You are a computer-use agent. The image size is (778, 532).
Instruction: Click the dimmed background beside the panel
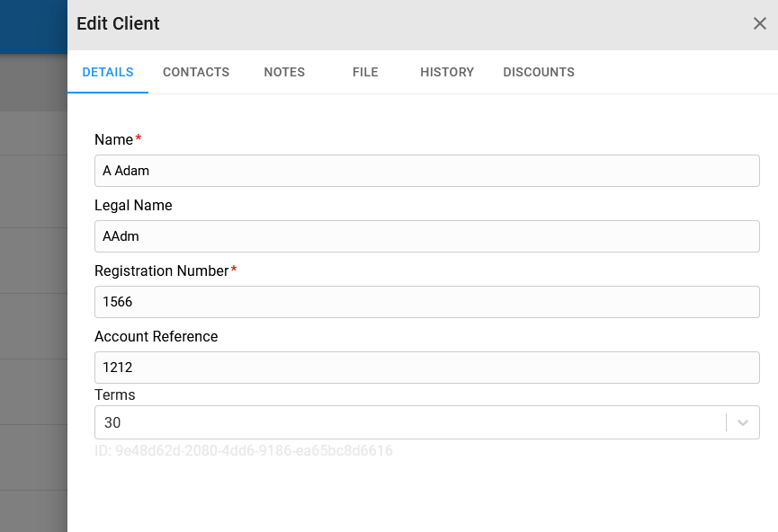tap(33, 297)
